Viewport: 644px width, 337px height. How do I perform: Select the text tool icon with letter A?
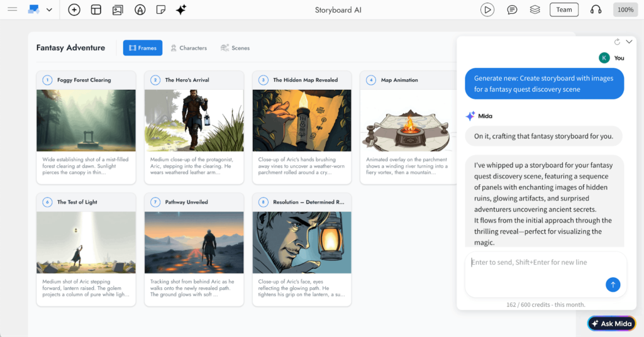[x=140, y=9]
